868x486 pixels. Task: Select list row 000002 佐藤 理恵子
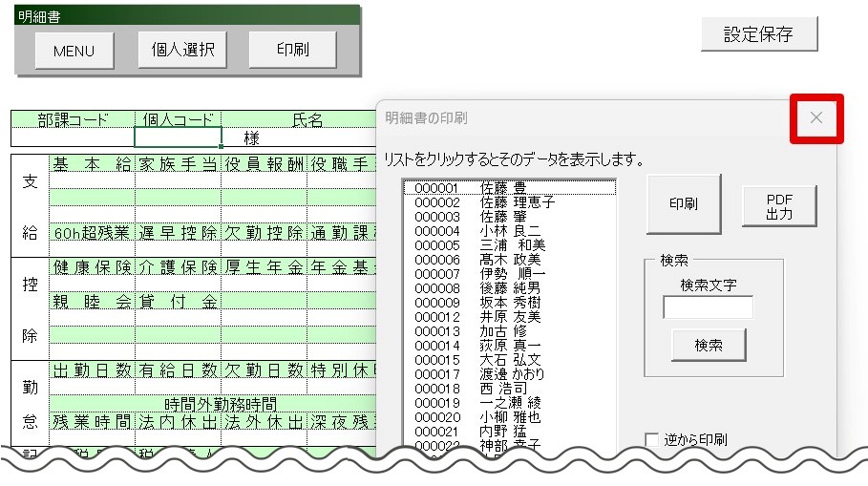click(x=509, y=202)
